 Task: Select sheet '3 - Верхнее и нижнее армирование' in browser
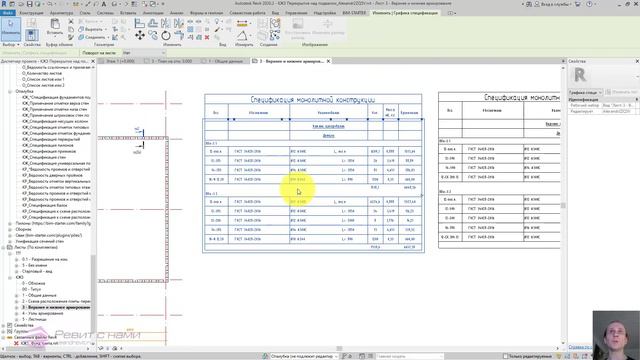click(56, 307)
